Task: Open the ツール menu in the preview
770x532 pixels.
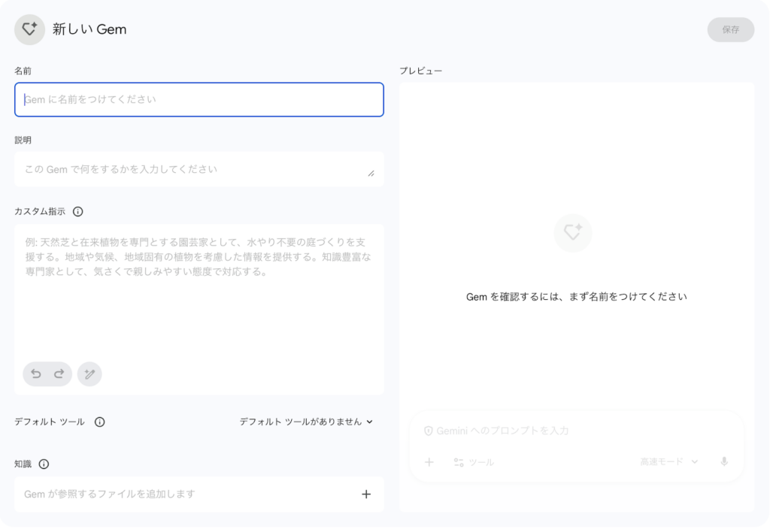Action: (x=474, y=462)
